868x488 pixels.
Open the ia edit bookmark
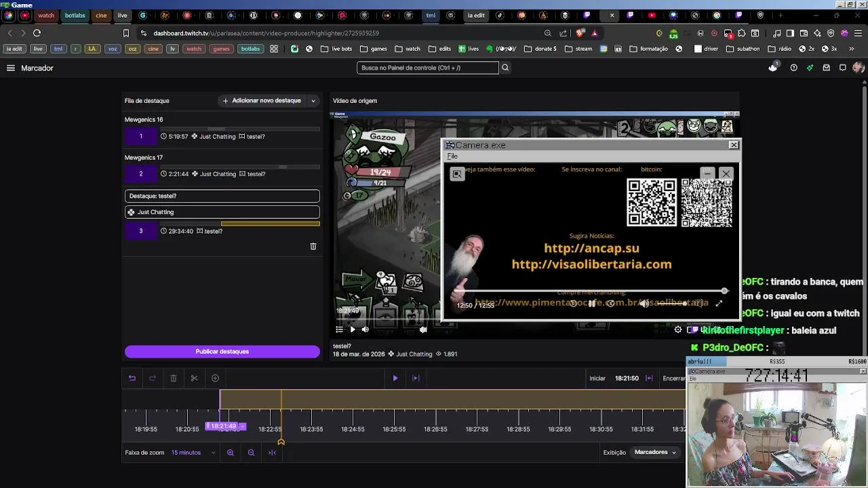[14, 49]
